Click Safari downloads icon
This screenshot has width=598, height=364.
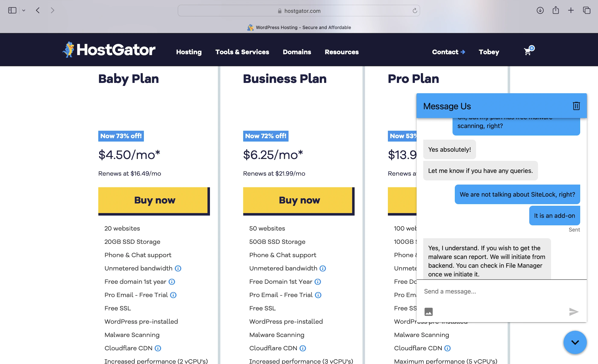[x=540, y=10]
